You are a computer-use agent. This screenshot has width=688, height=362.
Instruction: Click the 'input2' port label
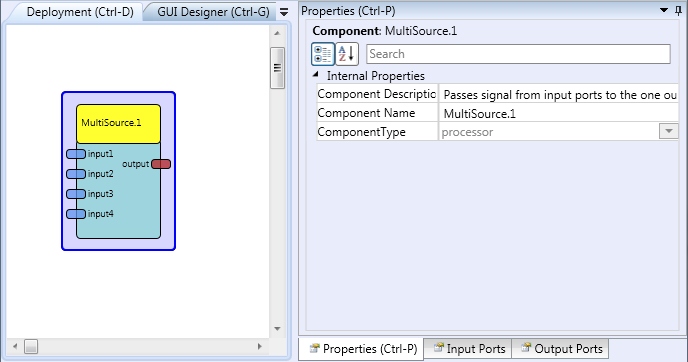click(100, 174)
